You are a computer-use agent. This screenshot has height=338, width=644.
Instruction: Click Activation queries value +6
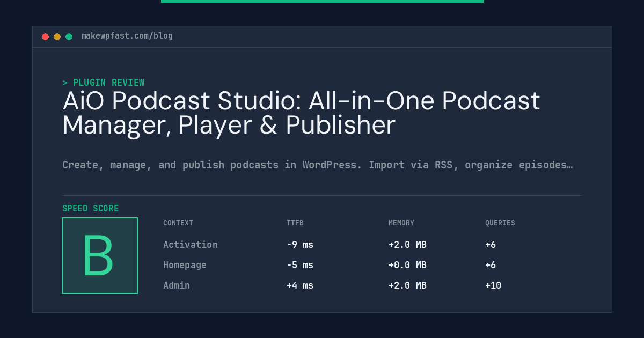[491, 245]
